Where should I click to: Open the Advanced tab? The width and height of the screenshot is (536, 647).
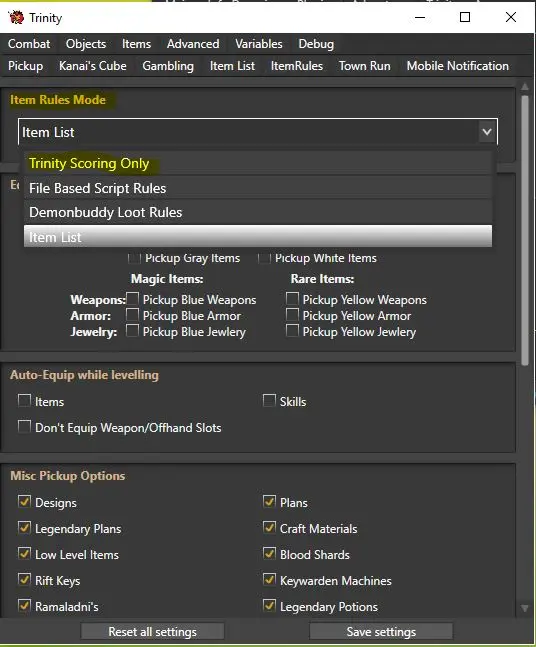(193, 44)
